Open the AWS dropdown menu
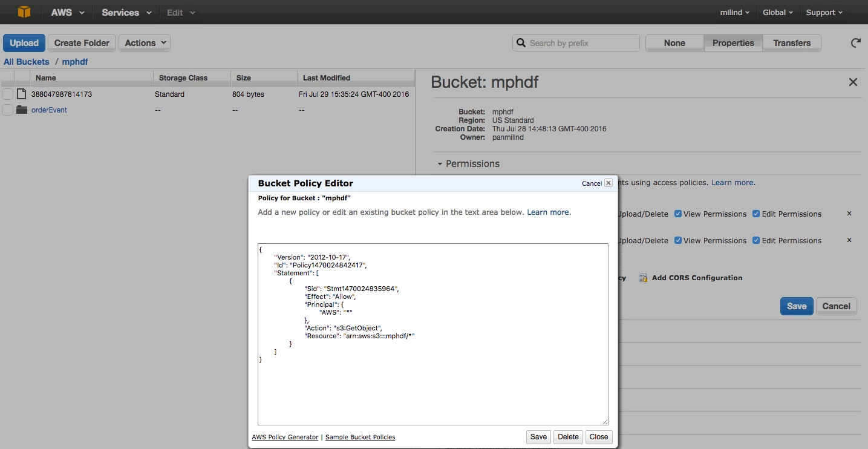This screenshot has width=868, height=449. tap(67, 12)
